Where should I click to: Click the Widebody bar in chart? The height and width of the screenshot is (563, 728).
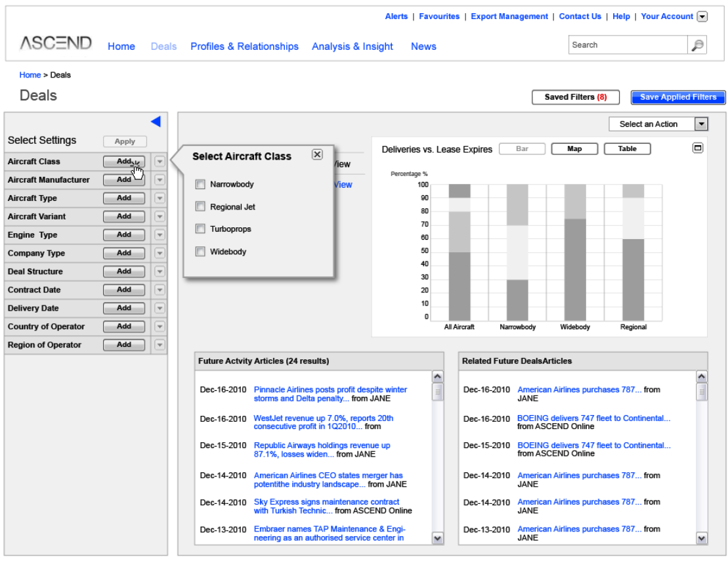click(x=575, y=253)
